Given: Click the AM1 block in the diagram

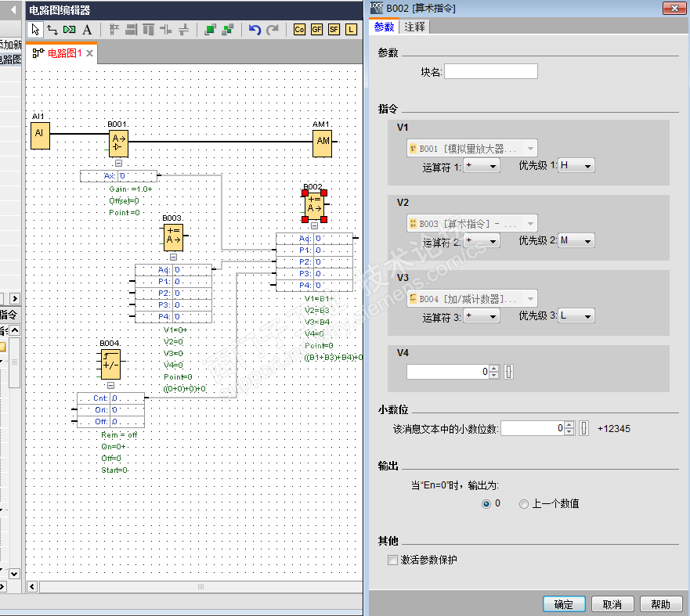Looking at the screenshot, I should click(322, 142).
